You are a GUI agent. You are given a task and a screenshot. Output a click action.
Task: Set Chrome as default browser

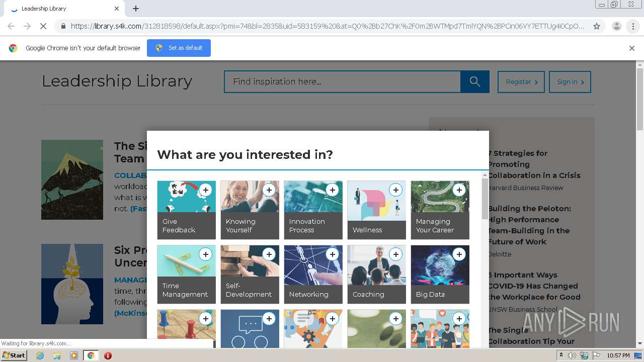pyautogui.click(x=179, y=48)
